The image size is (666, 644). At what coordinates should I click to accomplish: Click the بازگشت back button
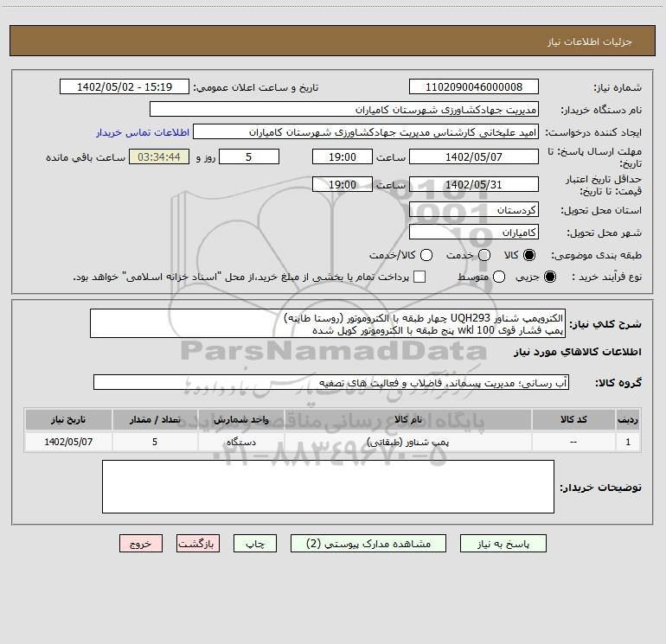[198, 544]
